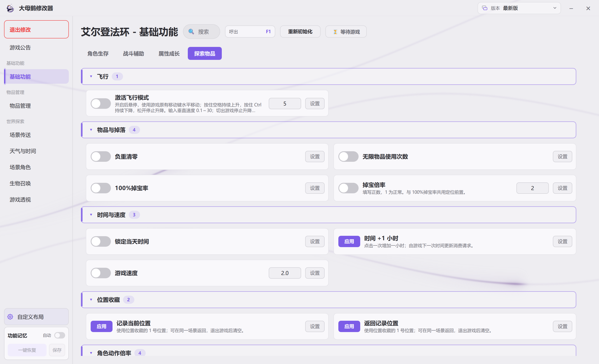Click the version window icon at top right
Viewport: 599px width, 364px height.
click(485, 8)
